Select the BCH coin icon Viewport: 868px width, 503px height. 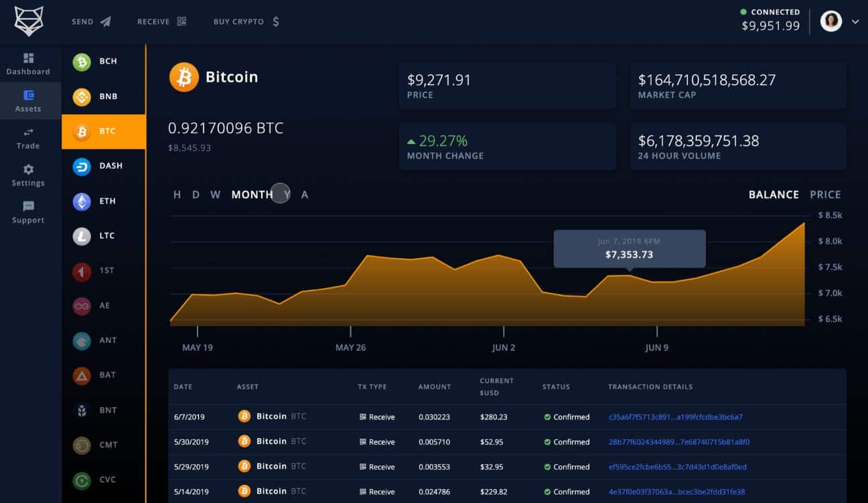click(x=82, y=62)
